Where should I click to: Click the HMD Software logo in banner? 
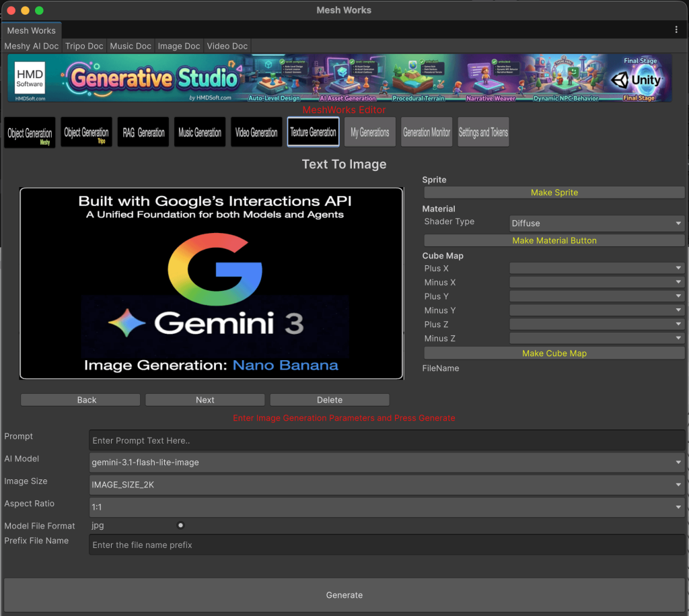pos(30,78)
